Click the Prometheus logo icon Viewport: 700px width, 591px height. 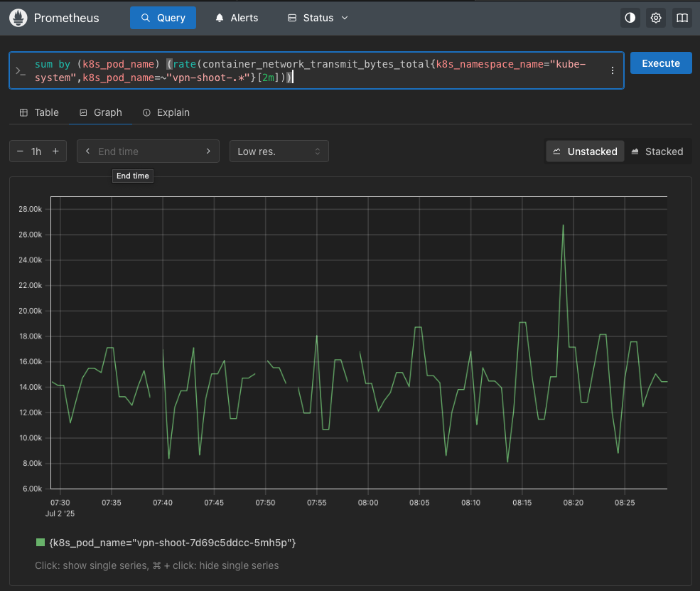coord(18,18)
